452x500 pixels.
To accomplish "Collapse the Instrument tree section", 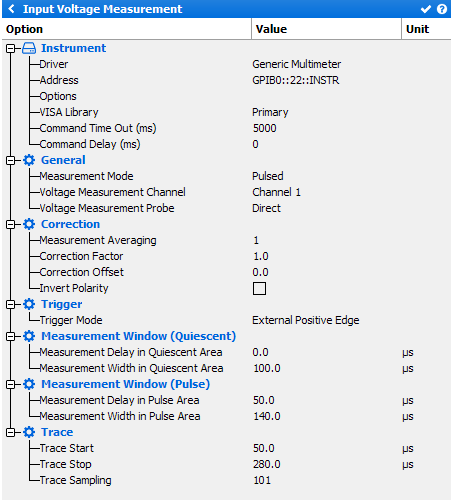I will point(11,49).
